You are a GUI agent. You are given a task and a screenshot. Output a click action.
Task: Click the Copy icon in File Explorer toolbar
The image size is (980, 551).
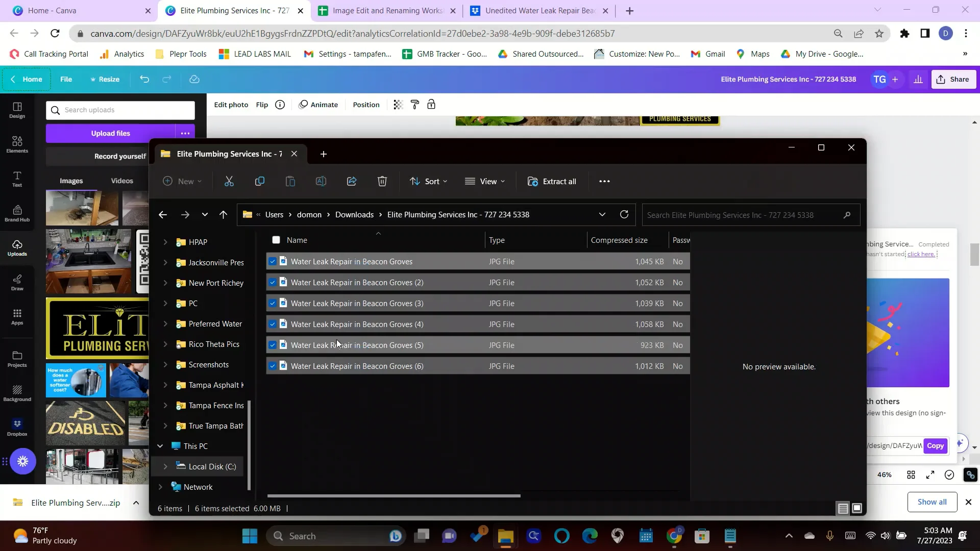(260, 181)
